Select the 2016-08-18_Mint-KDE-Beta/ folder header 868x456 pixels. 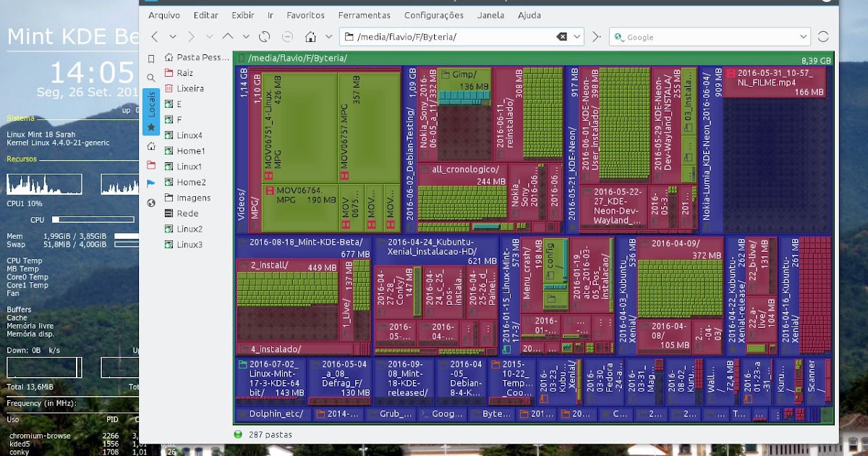click(x=303, y=248)
